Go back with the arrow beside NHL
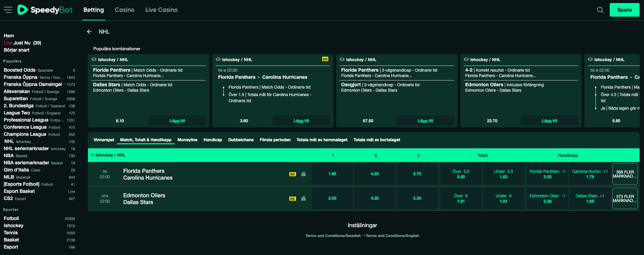Viewport: 644px width, 255px height. coord(89,32)
